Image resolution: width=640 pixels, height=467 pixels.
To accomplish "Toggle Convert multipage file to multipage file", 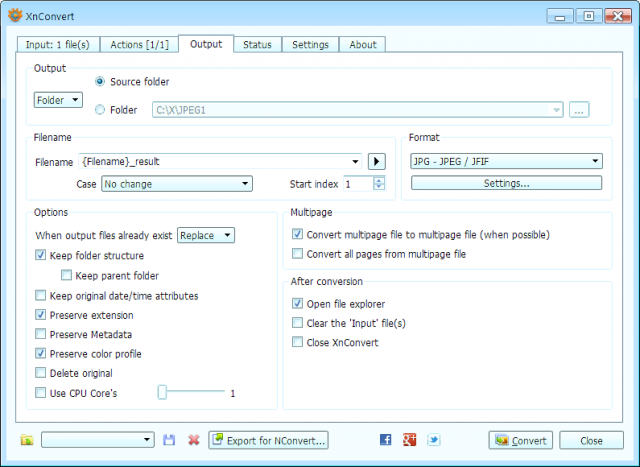I will [298, 234].
